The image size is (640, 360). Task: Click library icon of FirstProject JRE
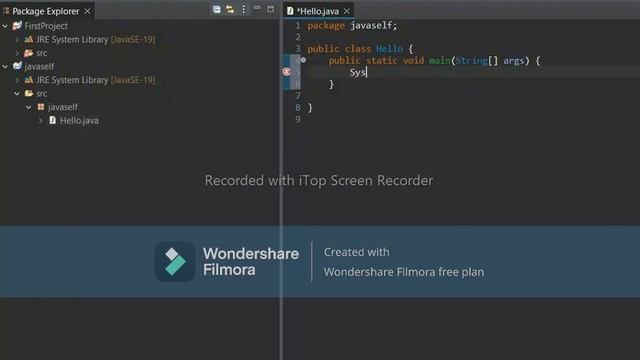click(29, 39)
